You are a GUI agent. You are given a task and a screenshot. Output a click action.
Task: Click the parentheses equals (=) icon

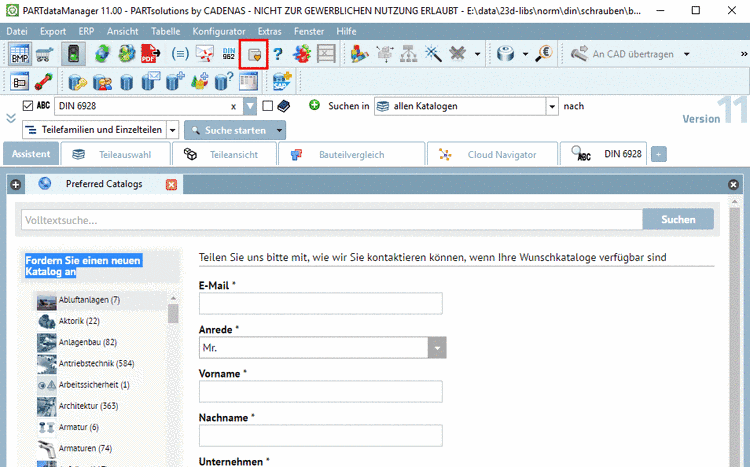(x=180, y=54)
